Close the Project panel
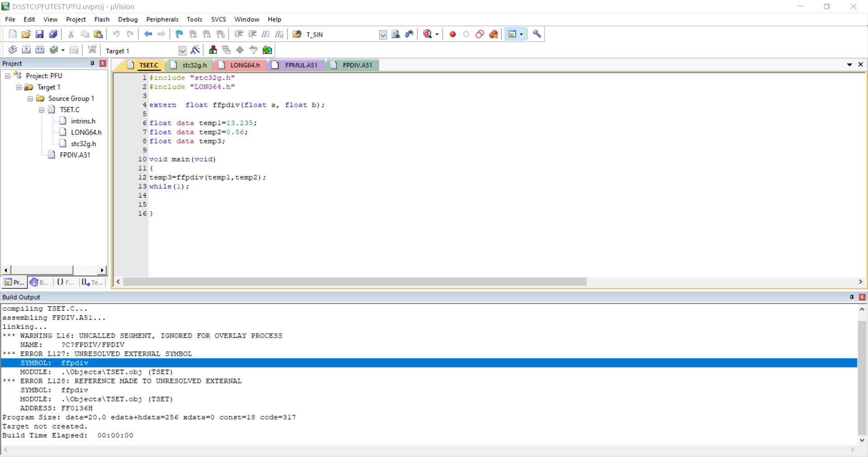Image resolution: width=868 pixels, height=457 pixels. [x=103, y=63]
